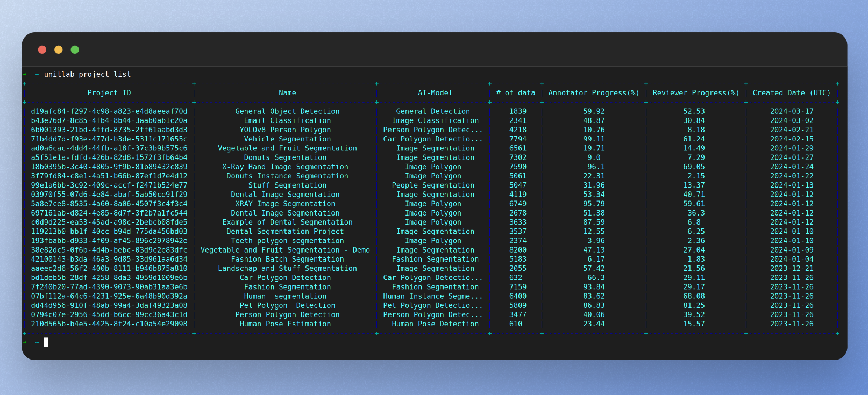Click the red close window button
Screen dimensions: 868x395
(42, 50)
